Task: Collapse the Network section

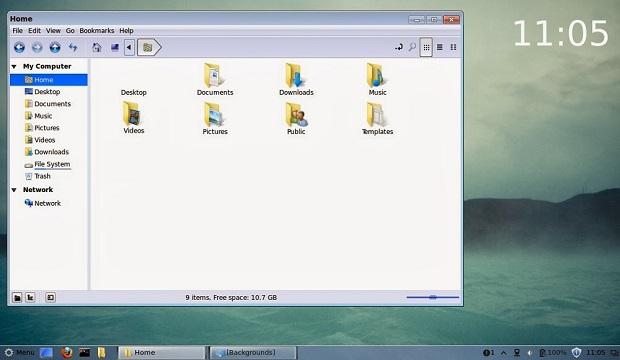Action: [14, 190]
